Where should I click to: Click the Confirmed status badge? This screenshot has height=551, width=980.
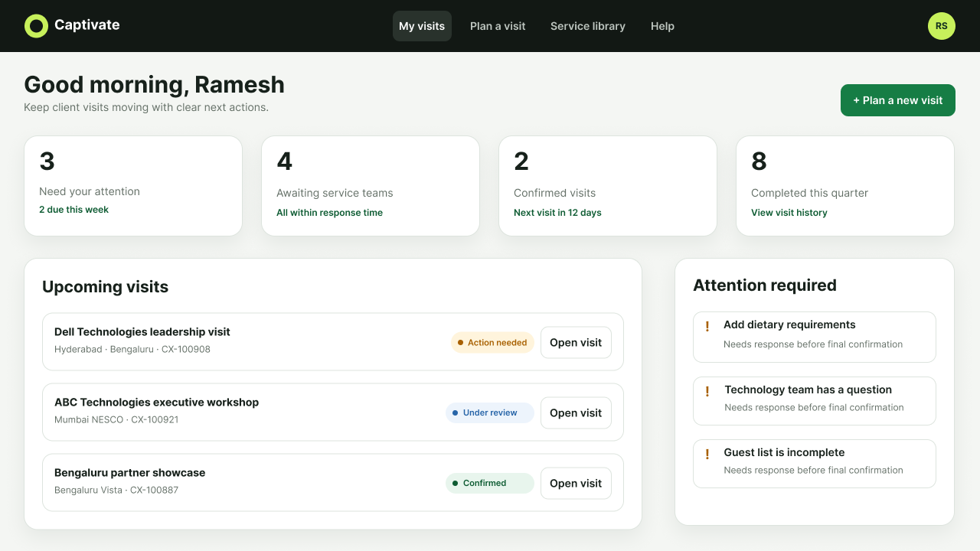pyautogui.click(x=490, y=484)
